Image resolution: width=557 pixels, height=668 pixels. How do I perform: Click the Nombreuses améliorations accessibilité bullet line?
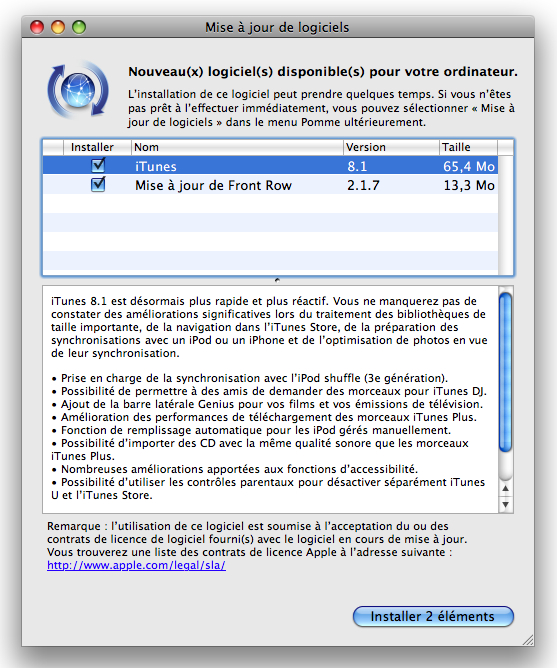click(234, 469)
